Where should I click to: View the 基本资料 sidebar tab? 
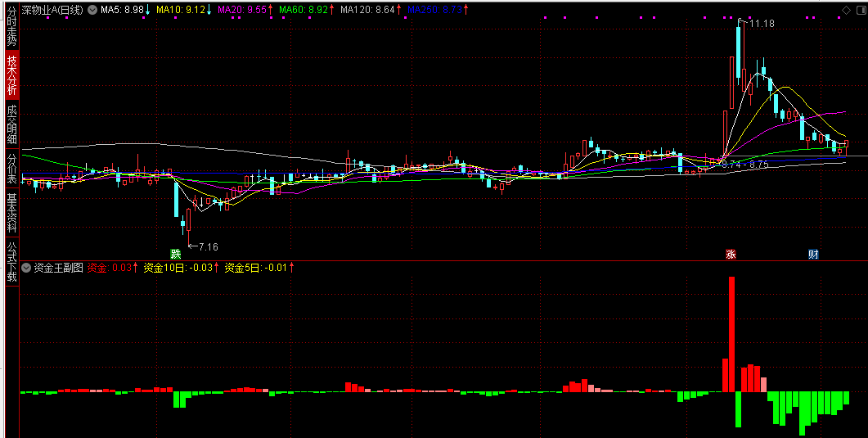click(x=11, y=213)
